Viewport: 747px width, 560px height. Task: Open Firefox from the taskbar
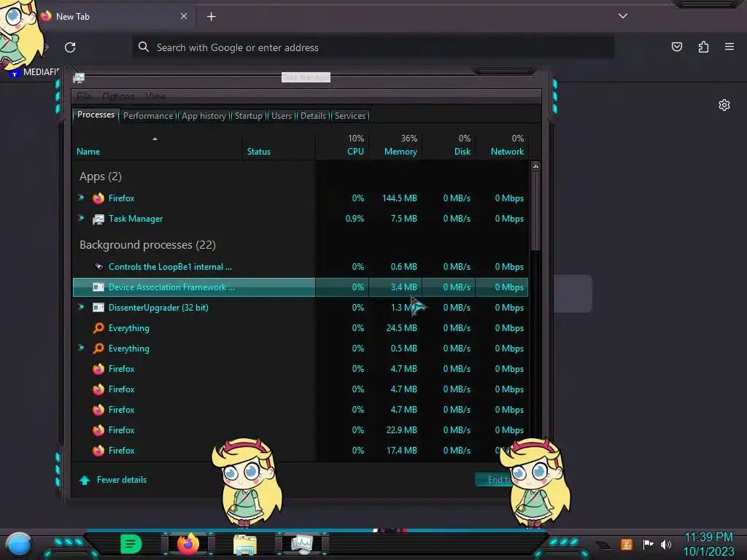coord(187,544)
